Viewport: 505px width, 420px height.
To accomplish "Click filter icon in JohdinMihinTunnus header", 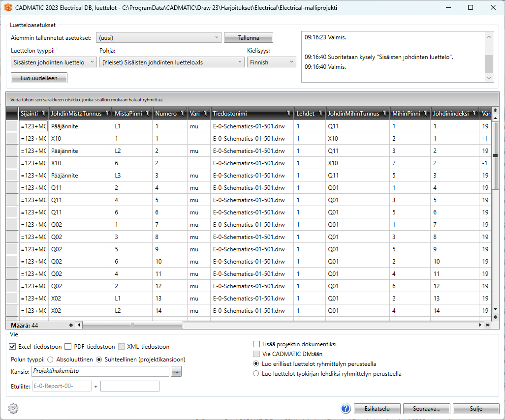I will pyautogui.click(x=384, y=114).
